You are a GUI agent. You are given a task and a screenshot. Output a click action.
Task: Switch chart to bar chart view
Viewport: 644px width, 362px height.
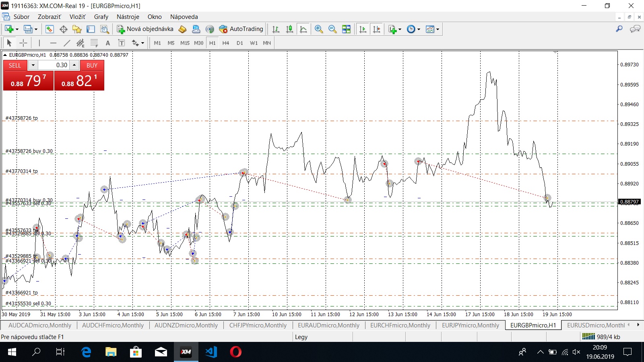point(276,29)
